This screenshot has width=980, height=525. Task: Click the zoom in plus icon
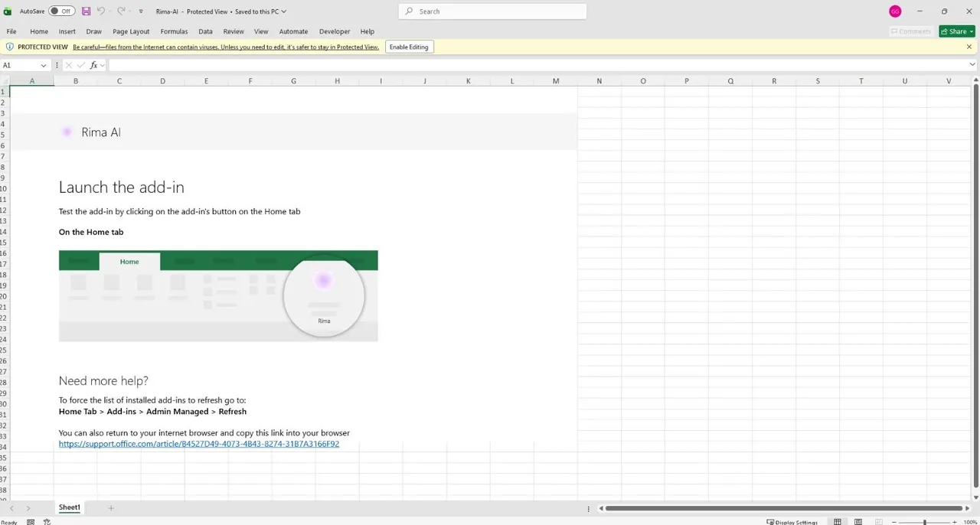(x=954, y=522)
